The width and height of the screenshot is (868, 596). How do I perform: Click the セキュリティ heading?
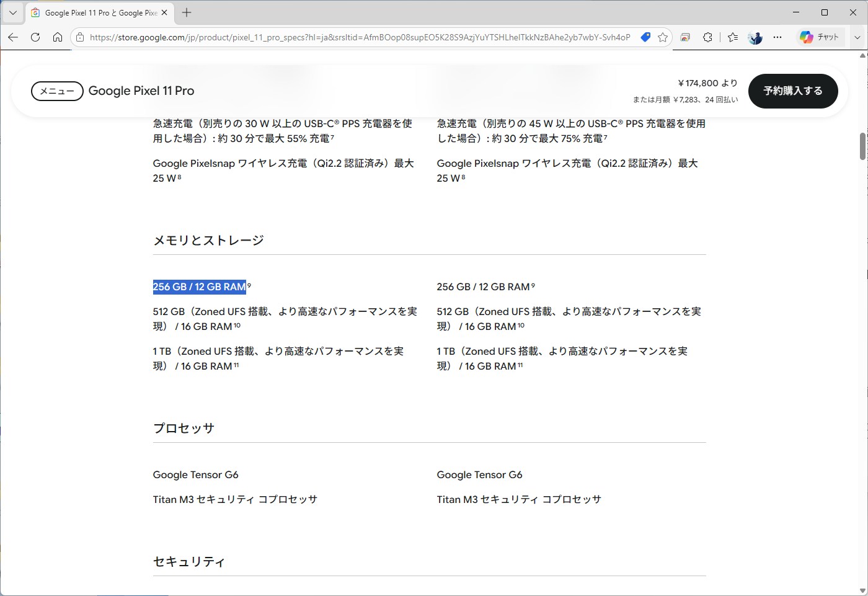click(189, 561)
